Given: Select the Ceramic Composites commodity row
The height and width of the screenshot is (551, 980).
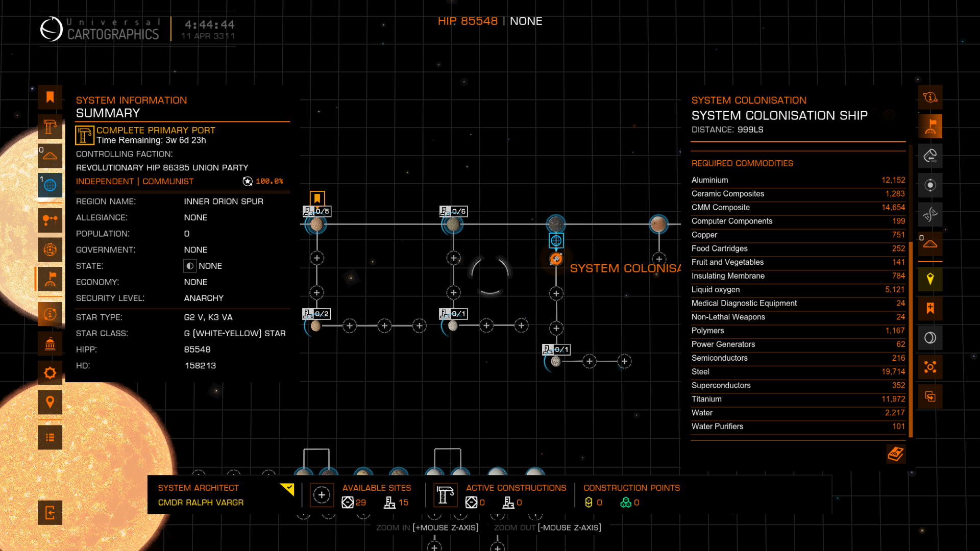Looking at the screenshot, I should tap(798, 194).
